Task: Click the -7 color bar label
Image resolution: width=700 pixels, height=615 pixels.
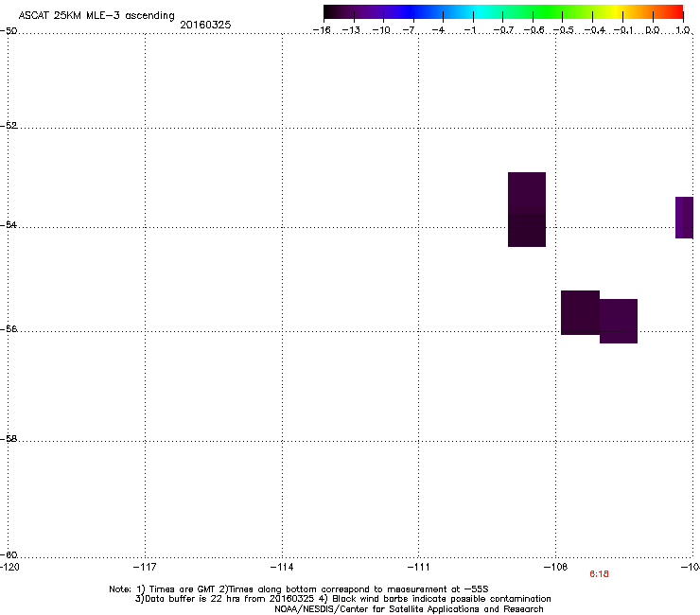Action: click(411, 30)
